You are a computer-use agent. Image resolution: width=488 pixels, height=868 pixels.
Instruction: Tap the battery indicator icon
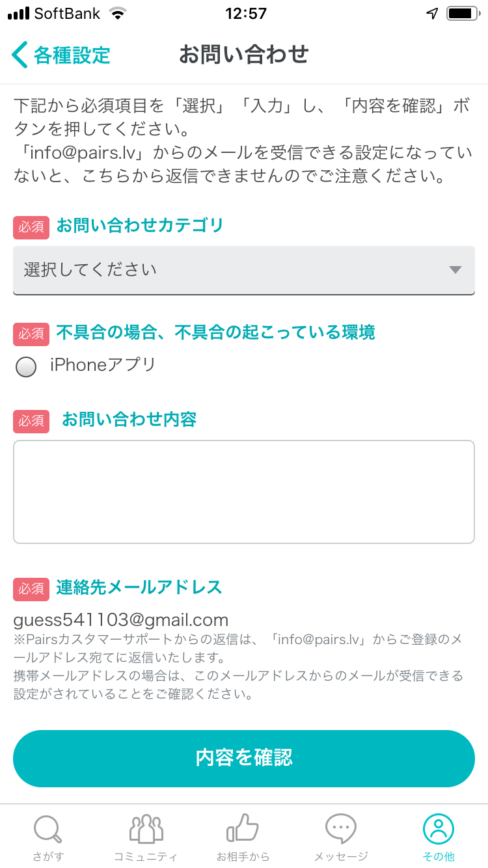(x=463, y=14)
